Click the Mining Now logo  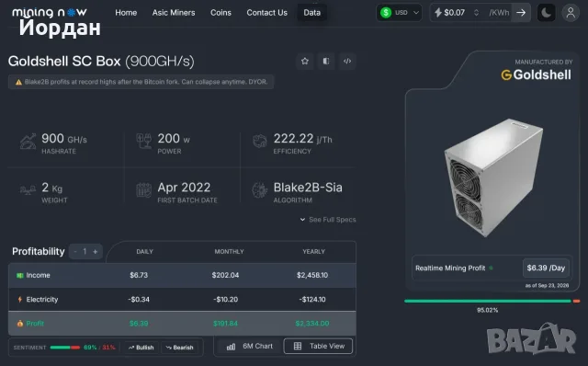tap(50, 12)
